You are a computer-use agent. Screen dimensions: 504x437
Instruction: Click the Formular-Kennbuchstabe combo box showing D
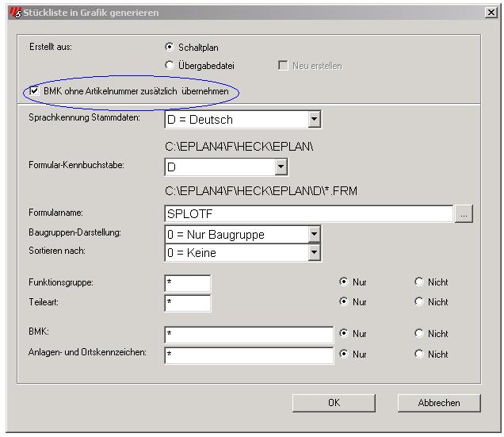click(x=227, y=167)
